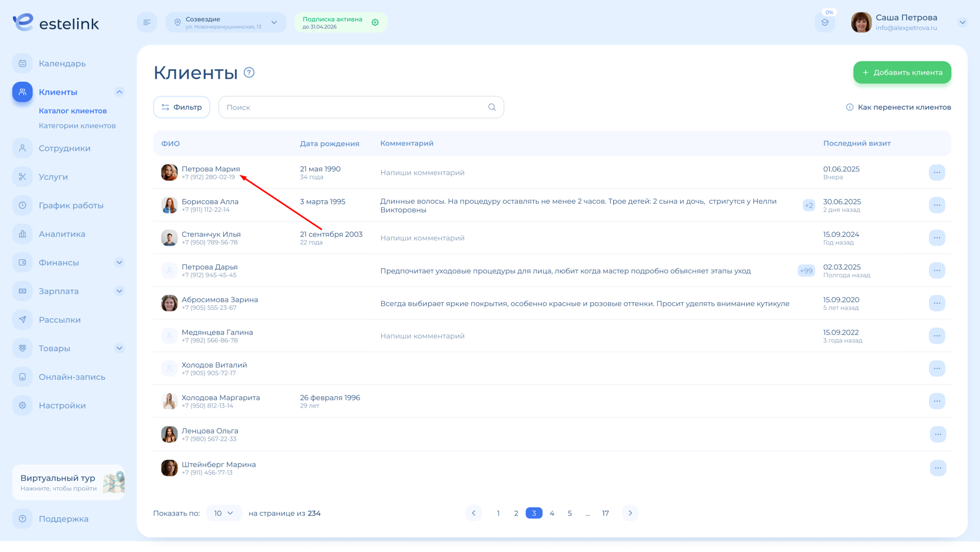Open subscription settings gear icon
Viewport: 980px width, 552px height.
point(375,22)
